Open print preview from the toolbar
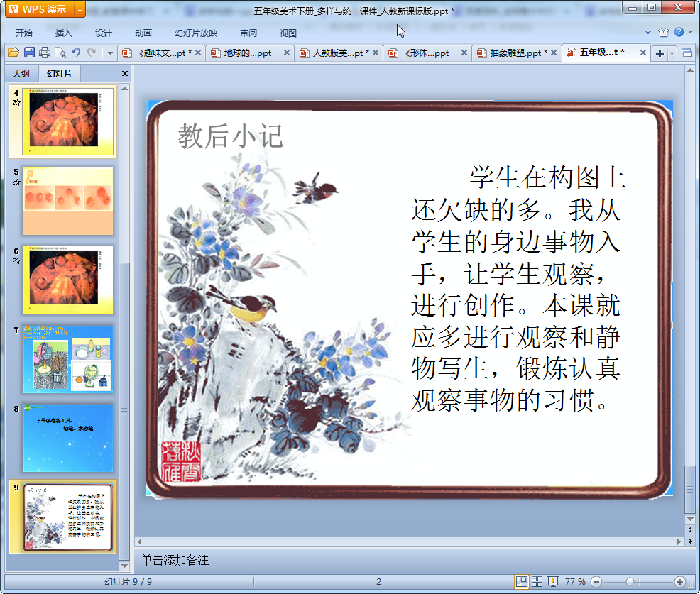700x594 pixels. (60, 53)
